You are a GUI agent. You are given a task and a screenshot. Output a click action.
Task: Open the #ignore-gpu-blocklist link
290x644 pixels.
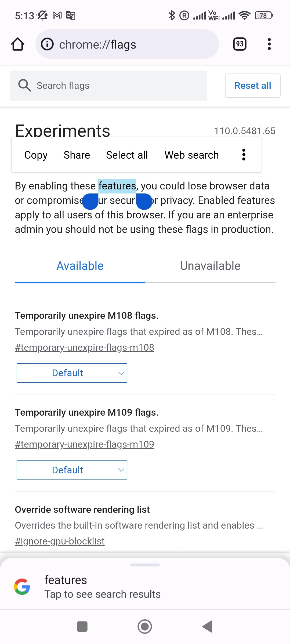pyautogui.click(x=60, y=541)
